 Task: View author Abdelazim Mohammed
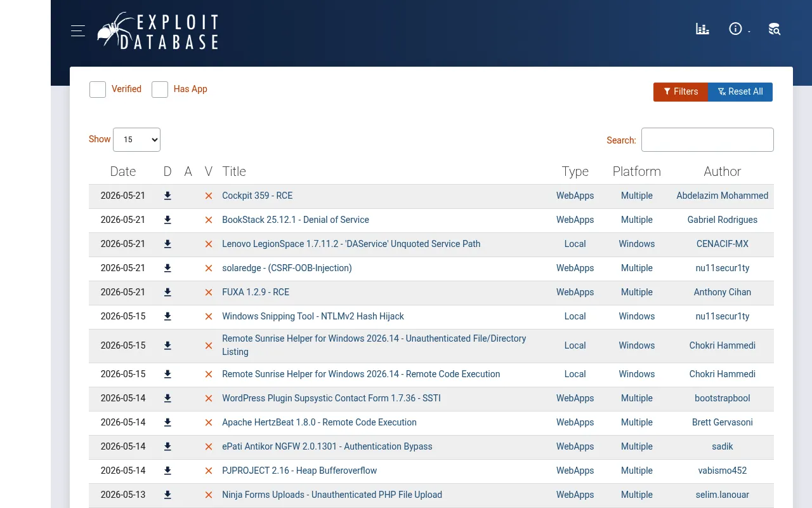pyautogui.click(x=723, y=196)
